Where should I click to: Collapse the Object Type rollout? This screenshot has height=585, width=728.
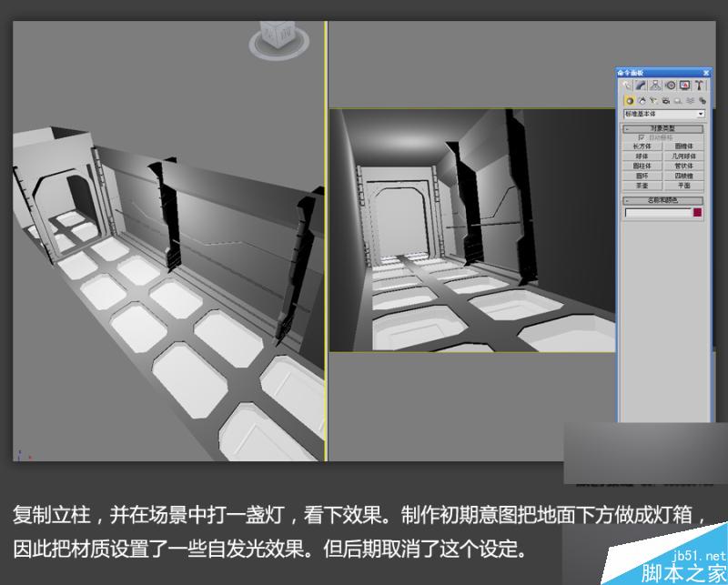[625, 127]
